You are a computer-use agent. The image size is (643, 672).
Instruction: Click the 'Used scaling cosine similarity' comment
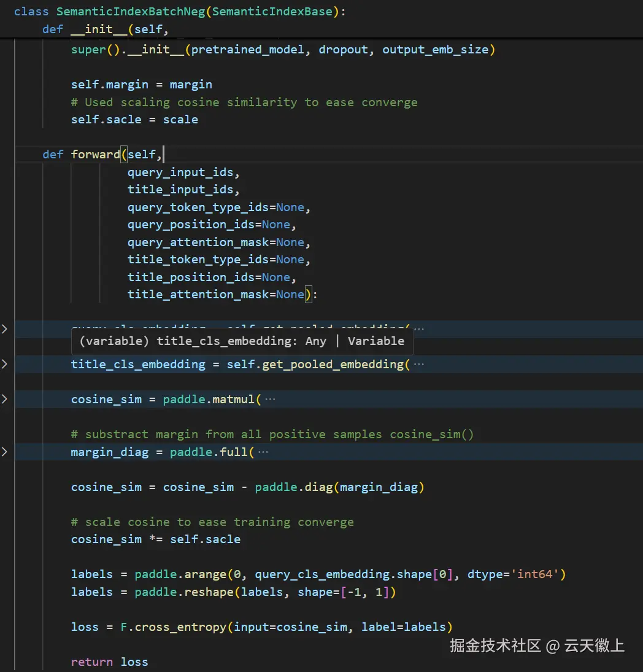pos(244,102)
